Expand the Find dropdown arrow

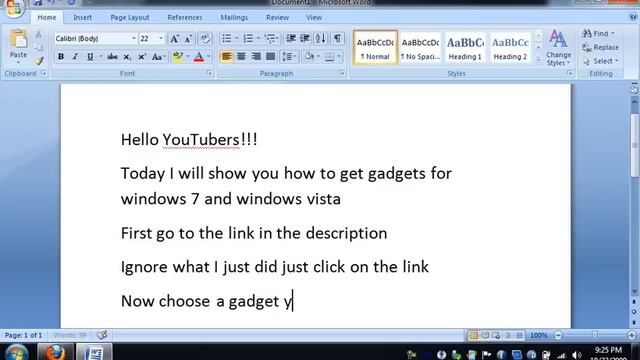[x=613, y=33]
